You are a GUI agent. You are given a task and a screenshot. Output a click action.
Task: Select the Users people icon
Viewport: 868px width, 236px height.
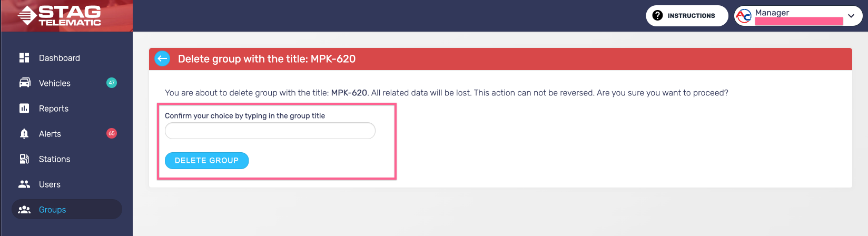pyautogui.click(x=24, y=184)
